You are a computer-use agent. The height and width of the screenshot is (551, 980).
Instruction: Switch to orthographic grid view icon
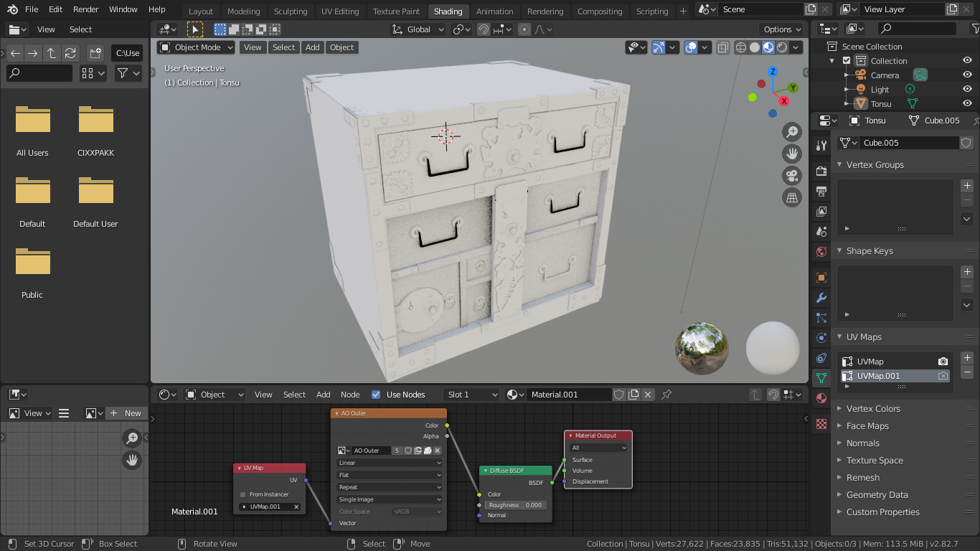click(792, 198)
